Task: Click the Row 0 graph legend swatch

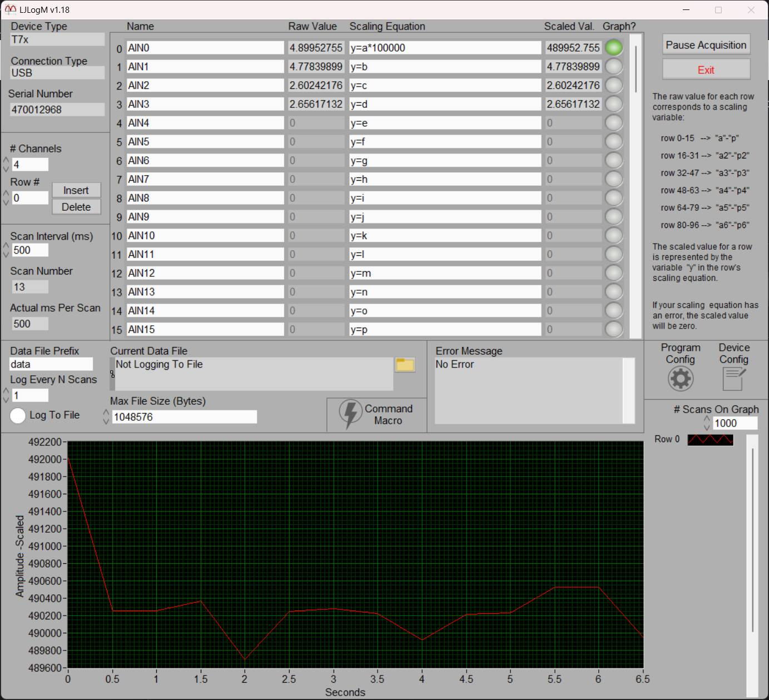Action: coord(710,440)
